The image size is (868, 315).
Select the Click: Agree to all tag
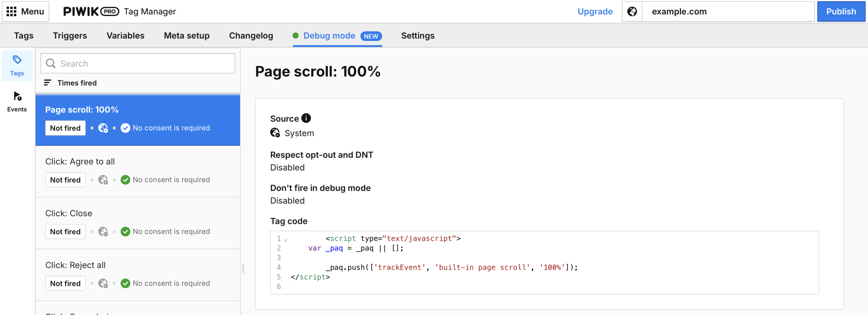[138, 172]
